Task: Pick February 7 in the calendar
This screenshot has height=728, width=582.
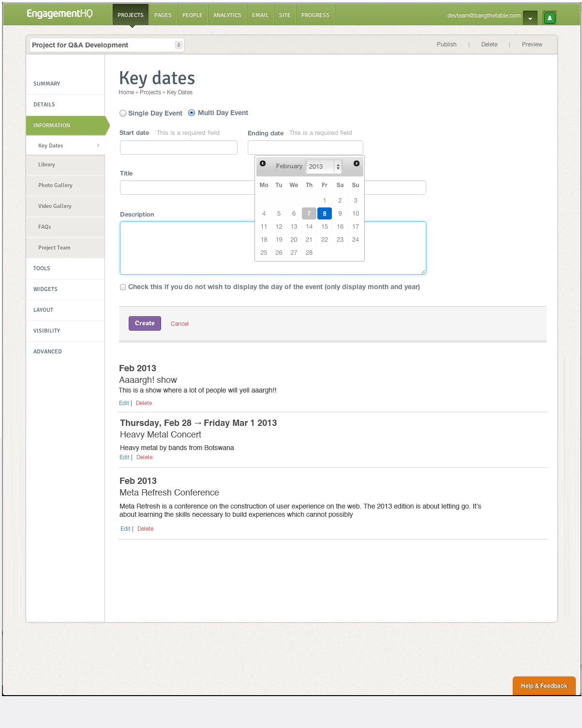Action: (x=309, y=214)
